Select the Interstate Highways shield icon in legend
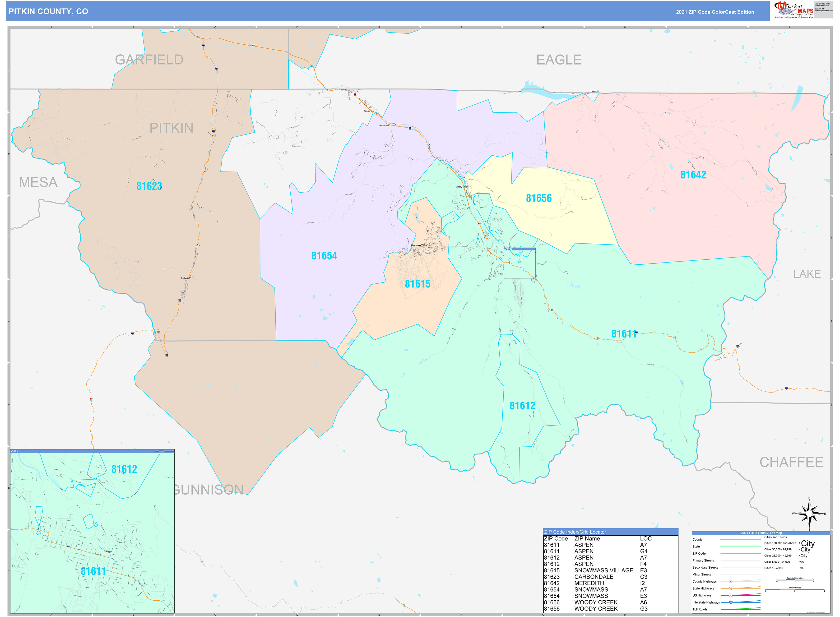 click(x=731, y=603)
